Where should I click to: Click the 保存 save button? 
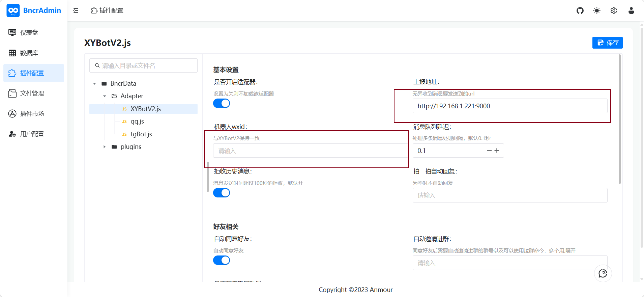(x=607, y=43)
